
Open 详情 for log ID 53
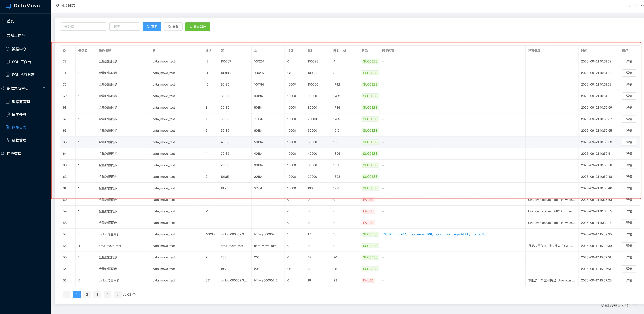pyautogui.click(x=629, y=280)
